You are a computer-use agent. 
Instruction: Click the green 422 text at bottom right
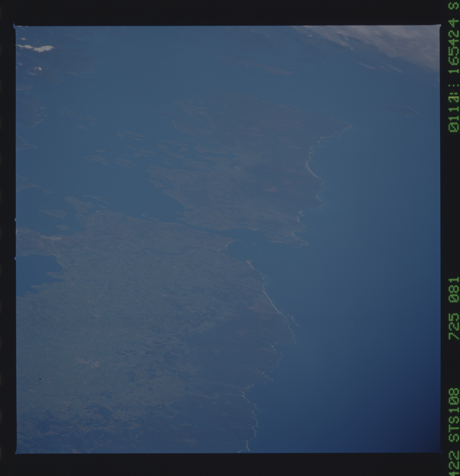coord(454,463)
